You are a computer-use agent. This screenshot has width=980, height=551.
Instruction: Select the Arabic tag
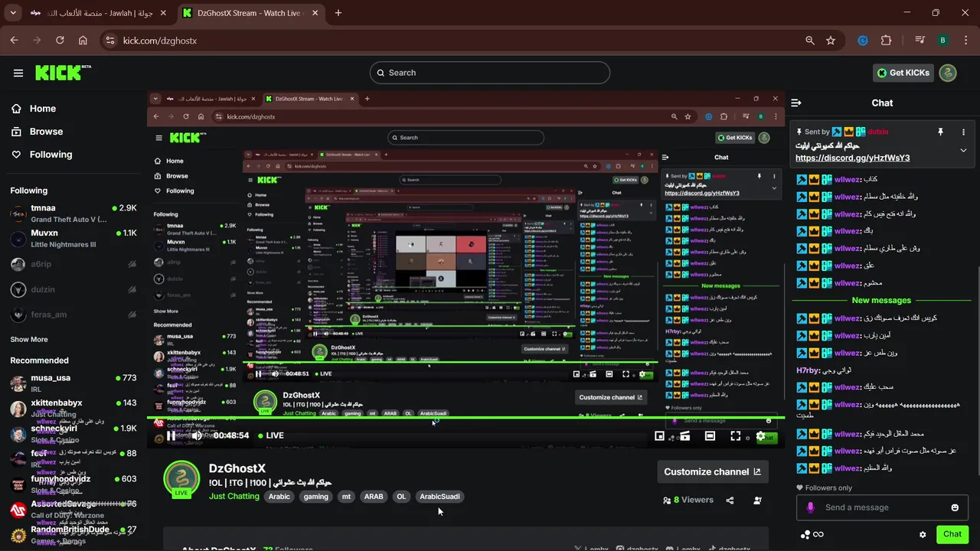tap(279, 497)
